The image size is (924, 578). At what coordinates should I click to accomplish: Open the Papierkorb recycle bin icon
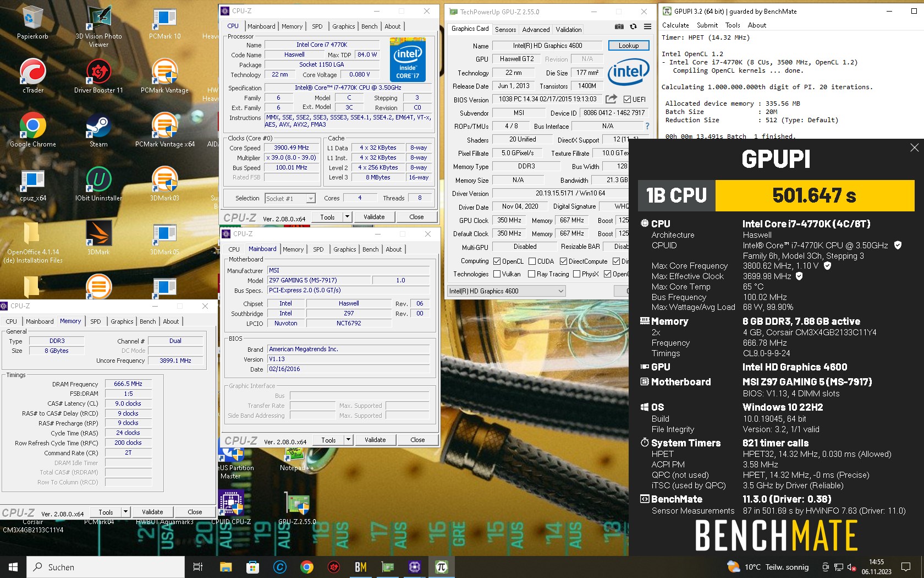[32, 23]
